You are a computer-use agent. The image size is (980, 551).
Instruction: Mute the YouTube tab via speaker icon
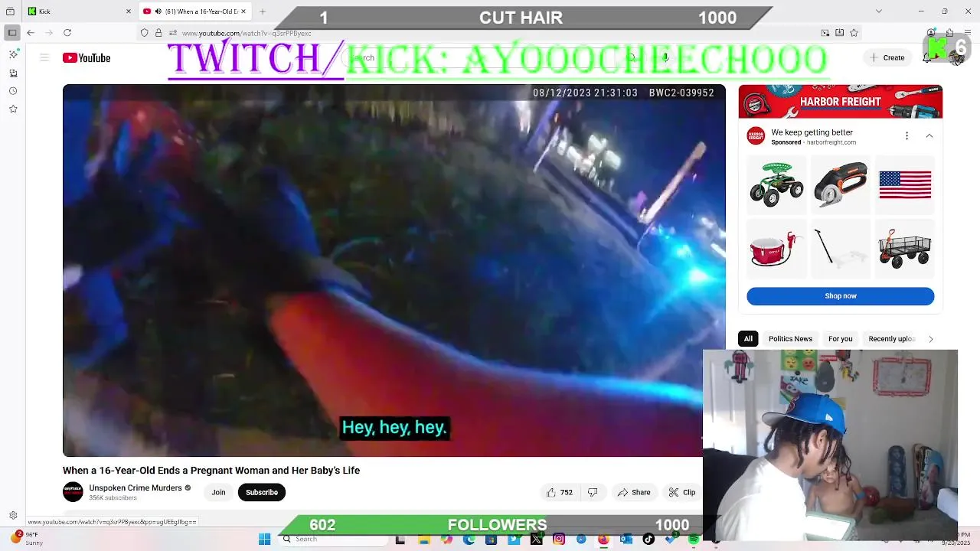[158, 11]
